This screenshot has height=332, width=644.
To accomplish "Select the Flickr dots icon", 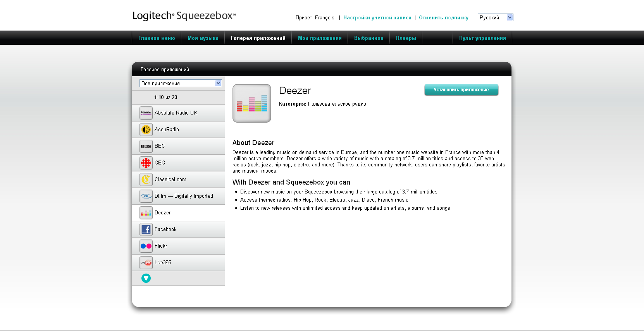I will coord(146,246).
